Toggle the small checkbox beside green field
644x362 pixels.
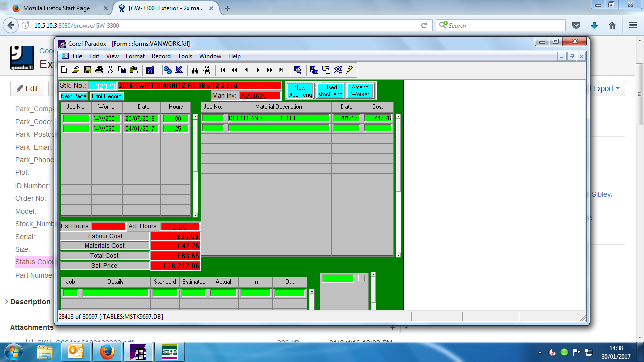pyautogui.click(x=361, y=278)
